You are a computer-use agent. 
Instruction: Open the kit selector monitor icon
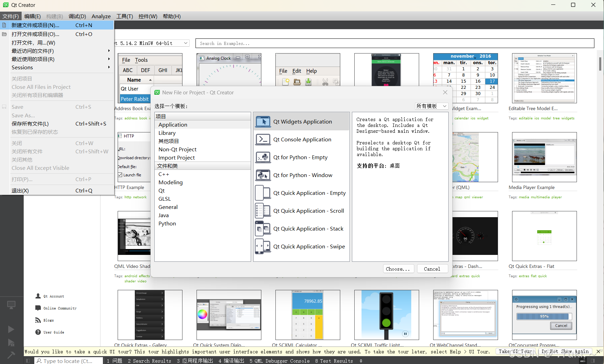coord(11,305)
